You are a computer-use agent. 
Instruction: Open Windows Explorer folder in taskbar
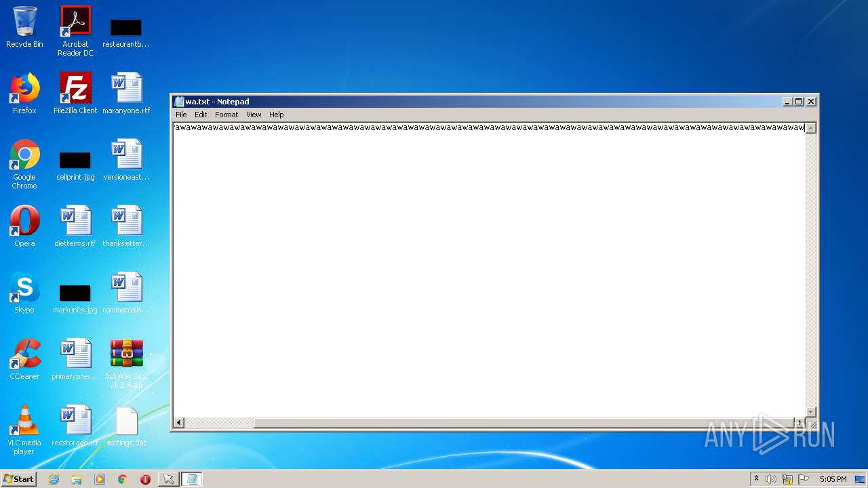pyautogui.click(x=77, y=479)
